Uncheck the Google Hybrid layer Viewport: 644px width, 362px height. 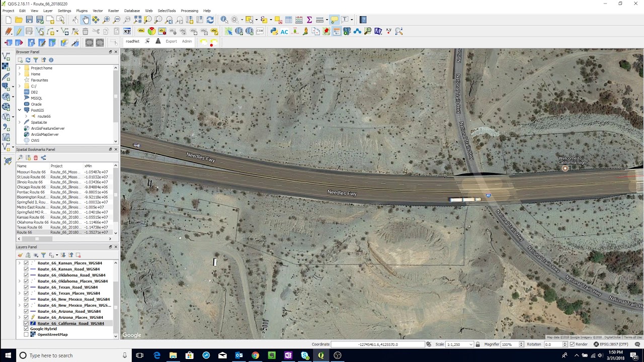coord(26,329)
